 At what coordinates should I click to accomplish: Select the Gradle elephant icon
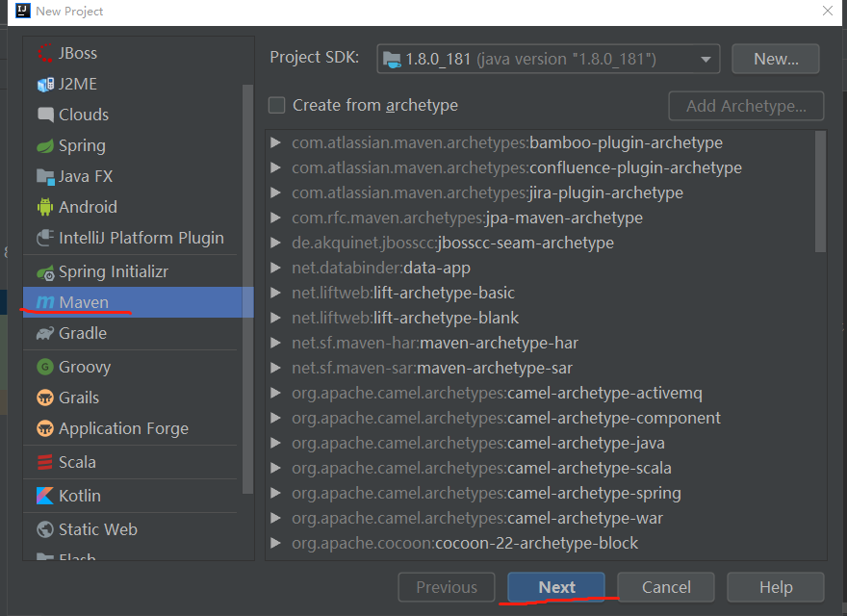tap(45, 333)
